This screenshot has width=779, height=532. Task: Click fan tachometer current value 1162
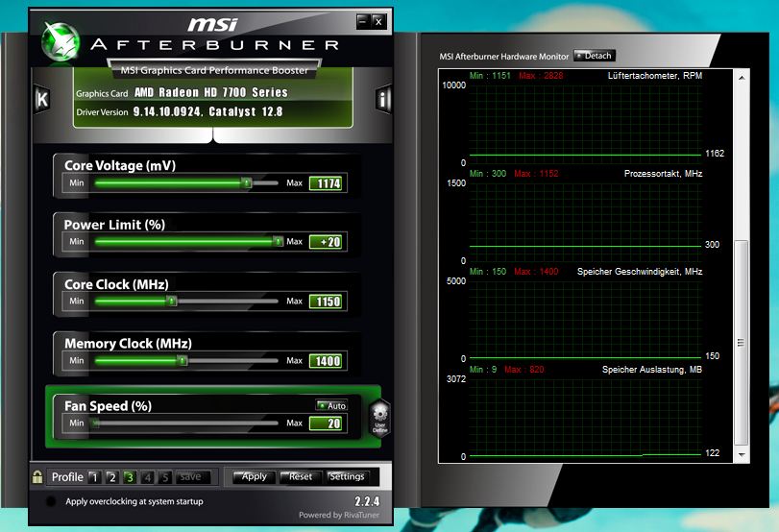pos(715,154)
